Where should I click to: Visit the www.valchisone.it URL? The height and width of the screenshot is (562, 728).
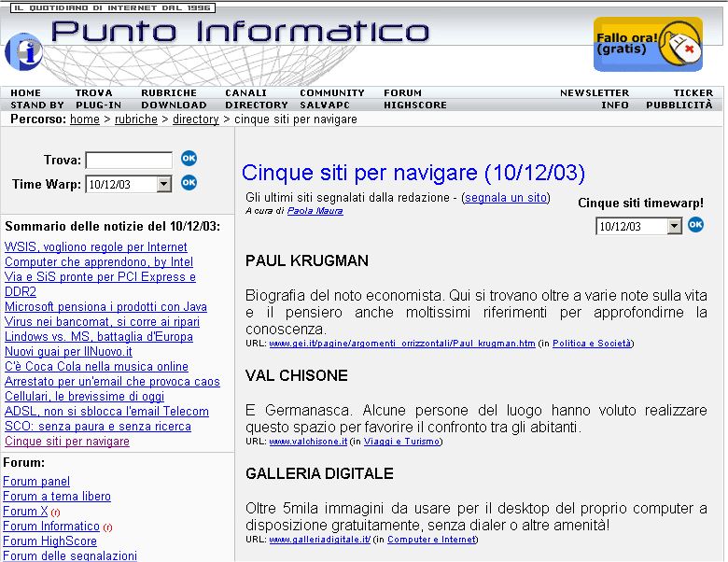click(308, 442)
